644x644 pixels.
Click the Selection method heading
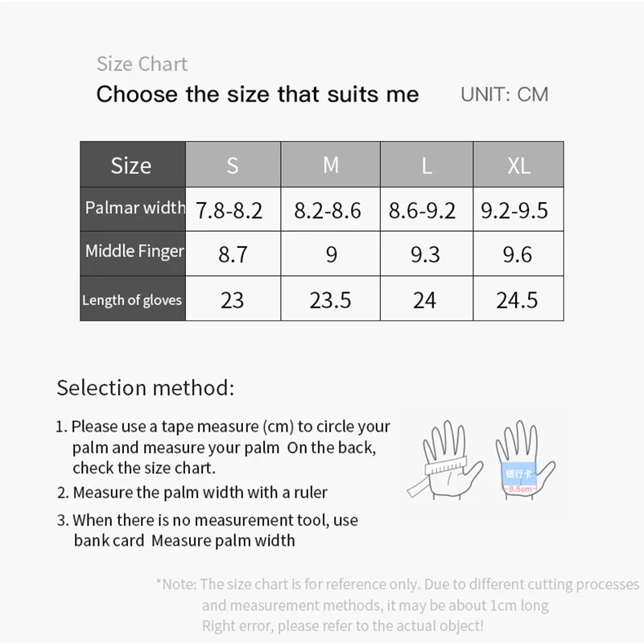click(x=146, y=388)
